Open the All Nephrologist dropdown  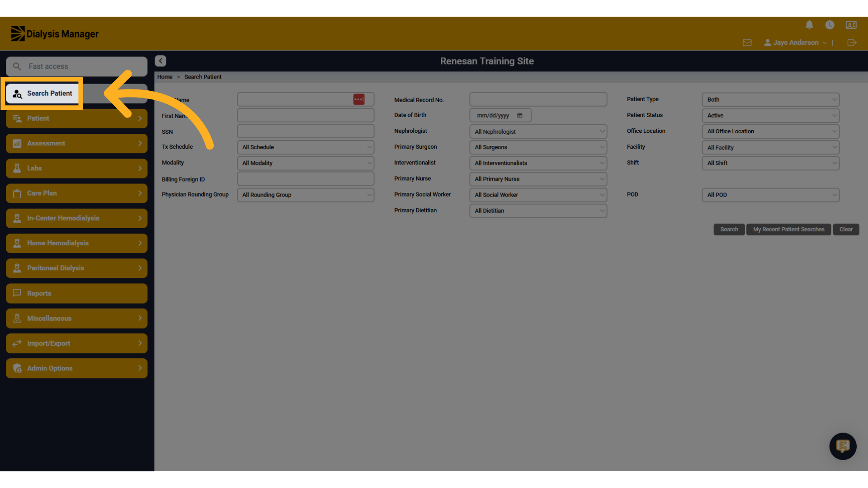tap(538, 131)
